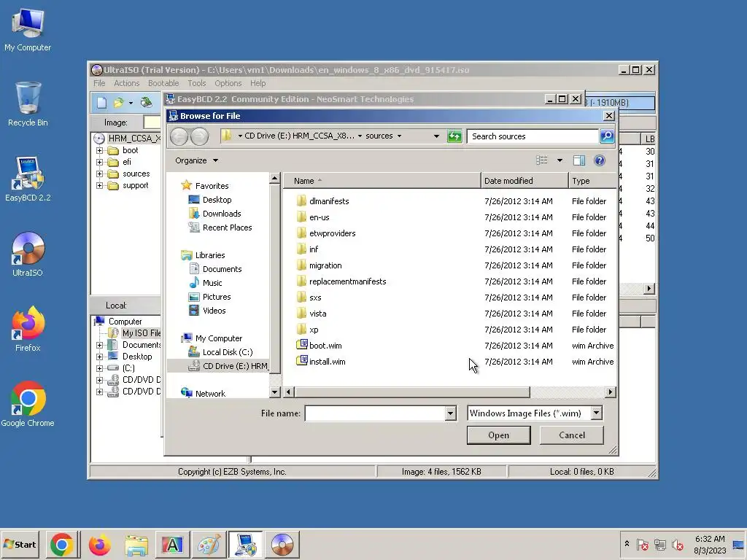Refresh the sources folder listing
The image size is (747, 560).
(x=454, y=136)
